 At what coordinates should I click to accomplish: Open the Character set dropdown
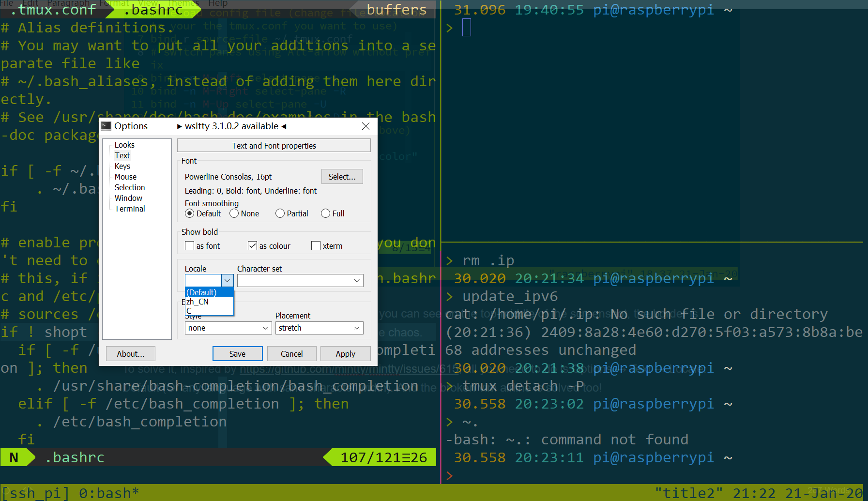[x=300, y=280]
